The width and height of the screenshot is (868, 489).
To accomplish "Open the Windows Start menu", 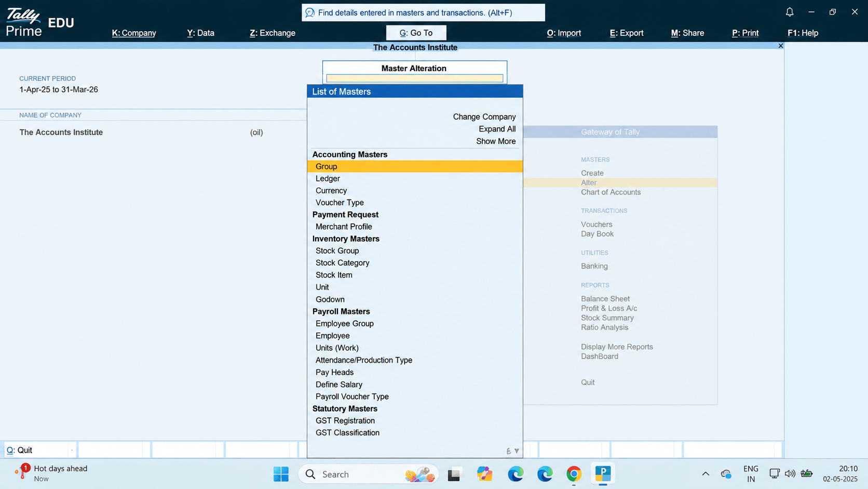I will (x=281, y=474).
